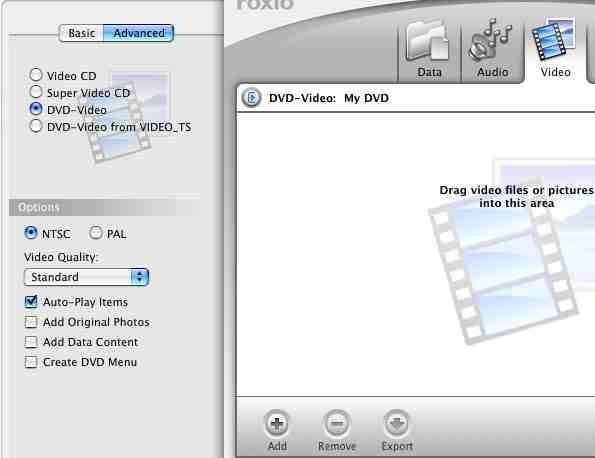Select DVD-Video from VIDEO_TS option

click(x=36, y=126)
